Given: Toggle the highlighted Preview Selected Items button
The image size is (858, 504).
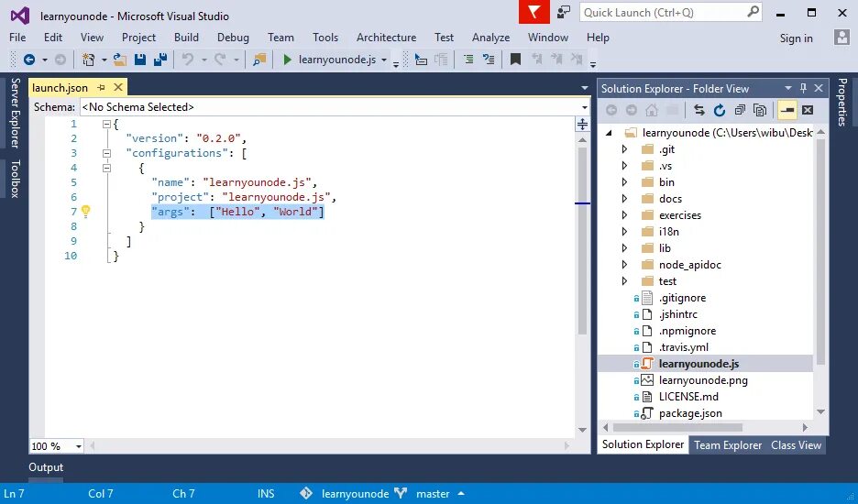Looking at the screenshot, I should click(x=786, y=110).
